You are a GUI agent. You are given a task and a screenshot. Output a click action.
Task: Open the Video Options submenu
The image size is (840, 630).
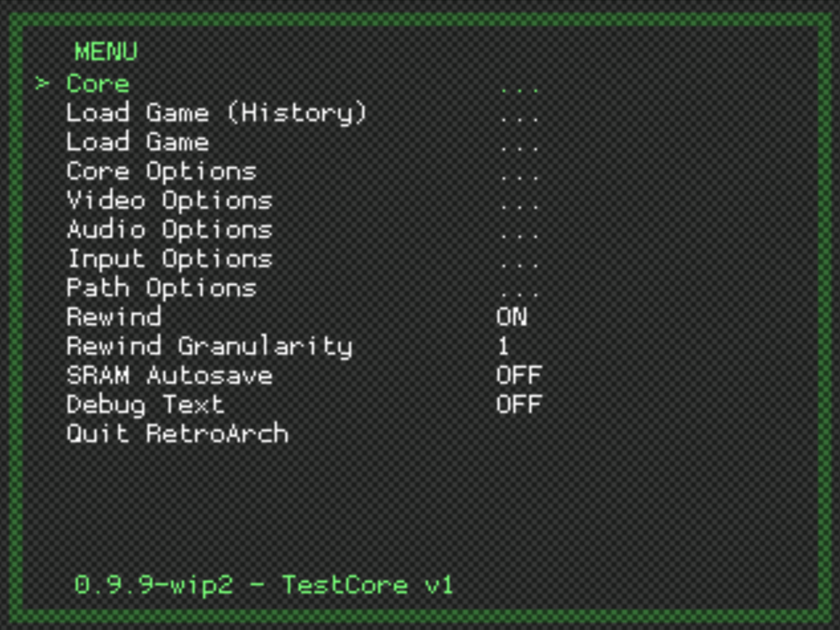click(x=169, y=201)
